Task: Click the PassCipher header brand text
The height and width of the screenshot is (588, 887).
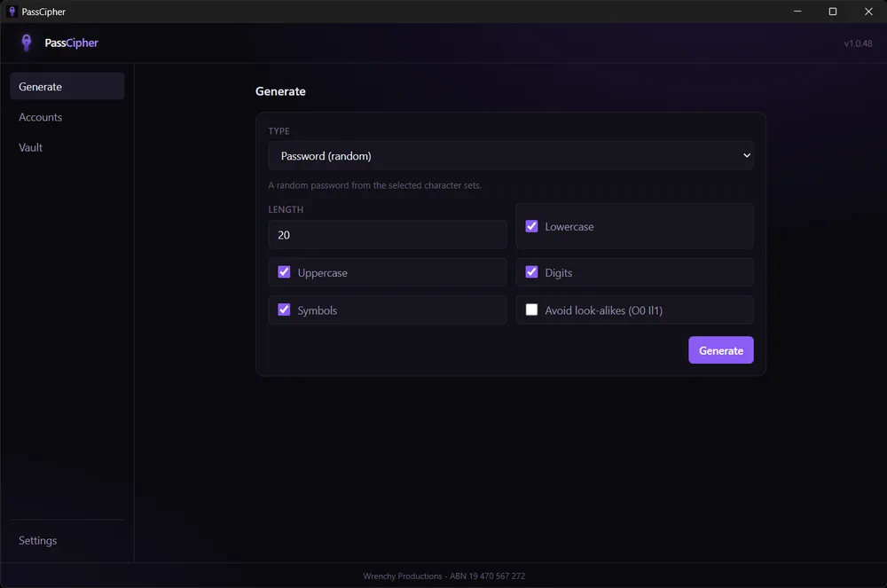Action: (x=71, y=43)
